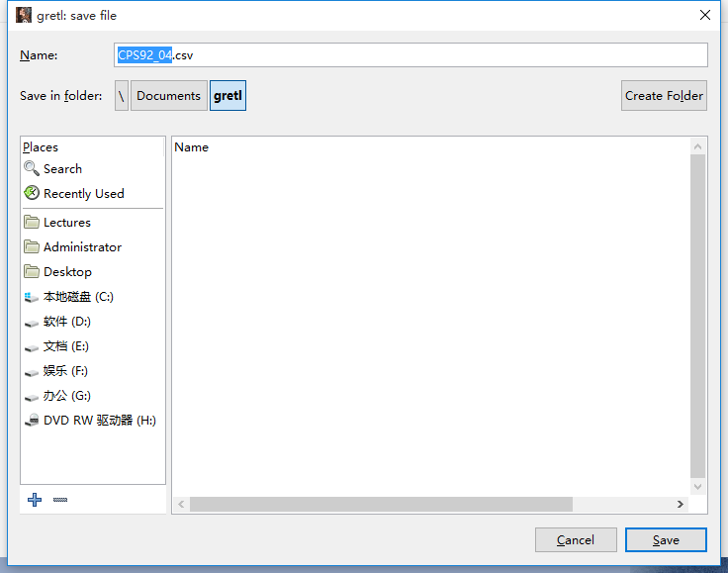The height and width of the screenshot is (573, 728).
Task: Open Recently Used via its clock icon
Action: click(x=32, y=193)
